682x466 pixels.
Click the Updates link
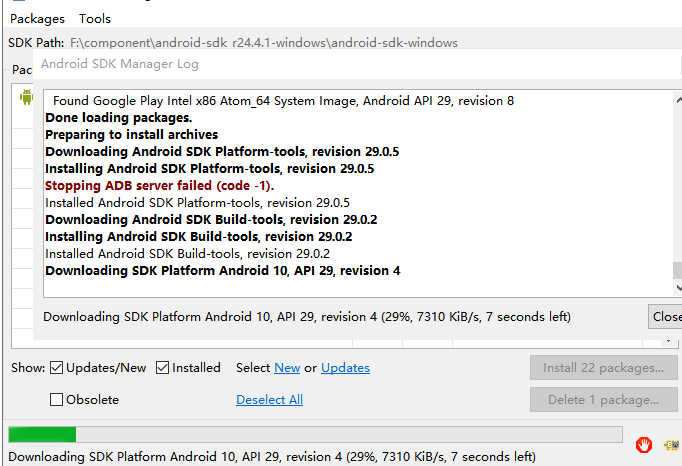point(345,368)
